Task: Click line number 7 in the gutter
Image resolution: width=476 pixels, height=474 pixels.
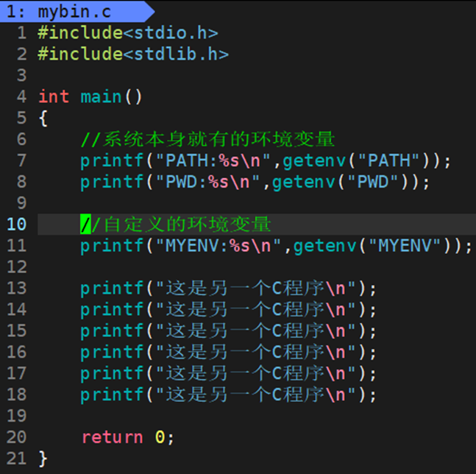Action: pos(22,160)
